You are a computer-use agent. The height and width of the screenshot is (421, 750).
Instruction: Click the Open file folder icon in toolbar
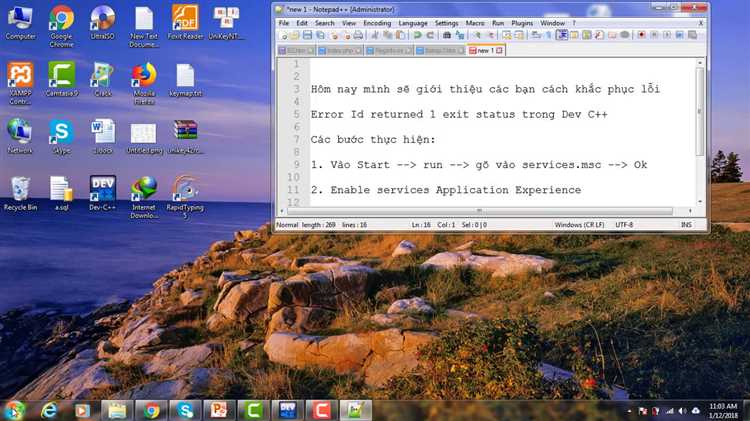coord(295,35)
